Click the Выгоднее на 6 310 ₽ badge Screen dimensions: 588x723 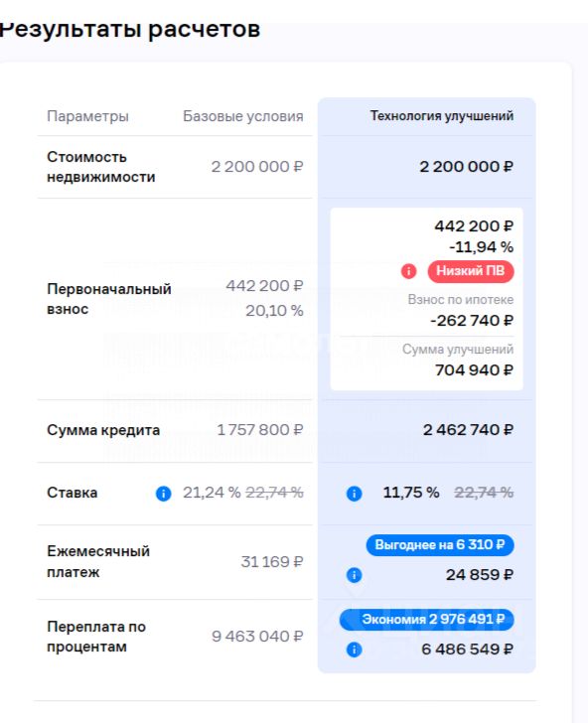click(440, 545)
